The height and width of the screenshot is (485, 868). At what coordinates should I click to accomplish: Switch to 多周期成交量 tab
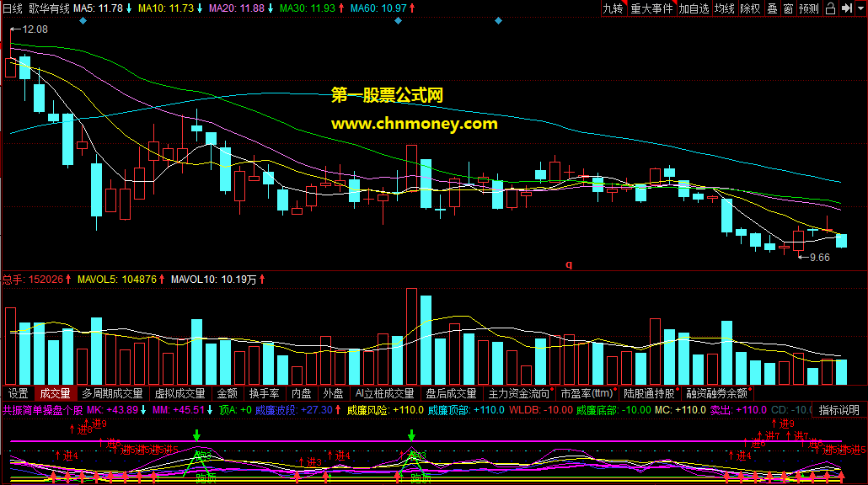pyautogui.click(x=112, y=393)
